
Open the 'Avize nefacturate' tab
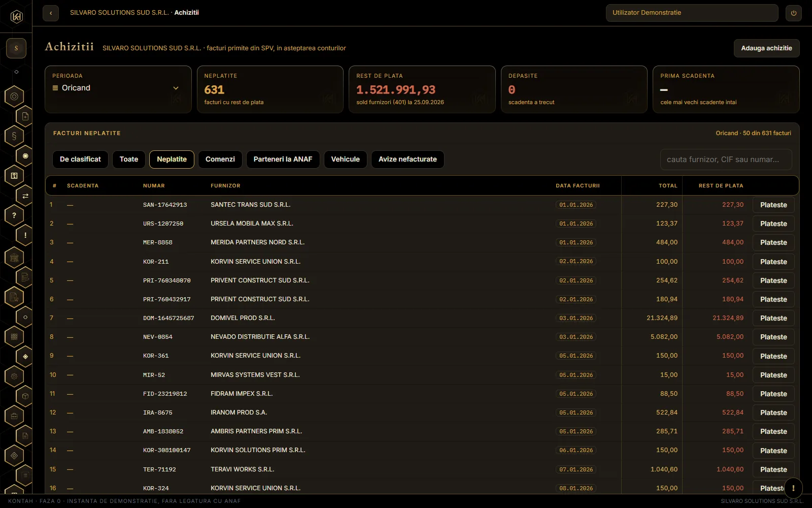[x=408, y=160]
